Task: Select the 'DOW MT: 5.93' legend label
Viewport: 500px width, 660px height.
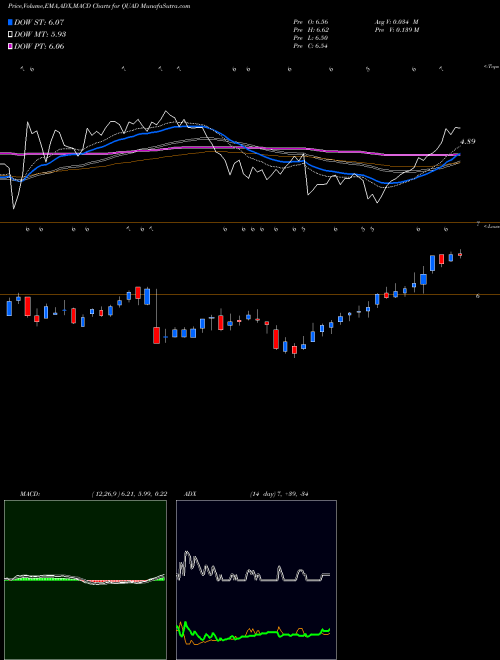Action: [x=40, y=35]
